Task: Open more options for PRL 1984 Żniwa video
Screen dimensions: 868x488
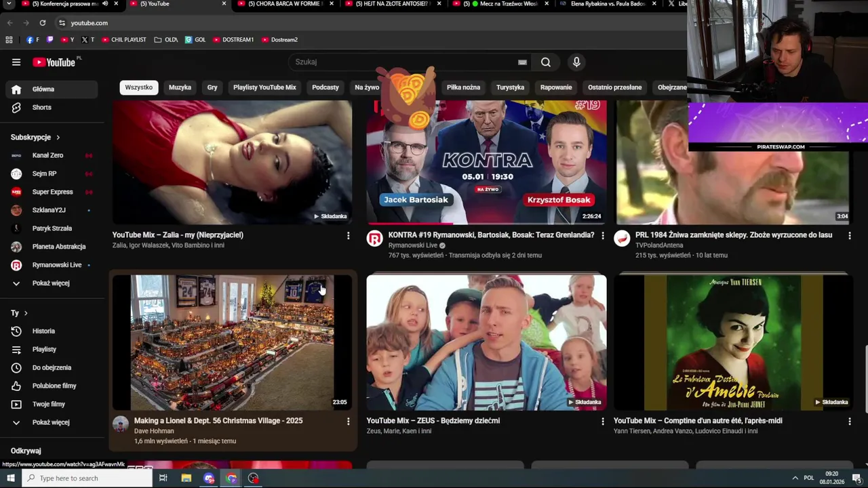Action: coord(849,235)
